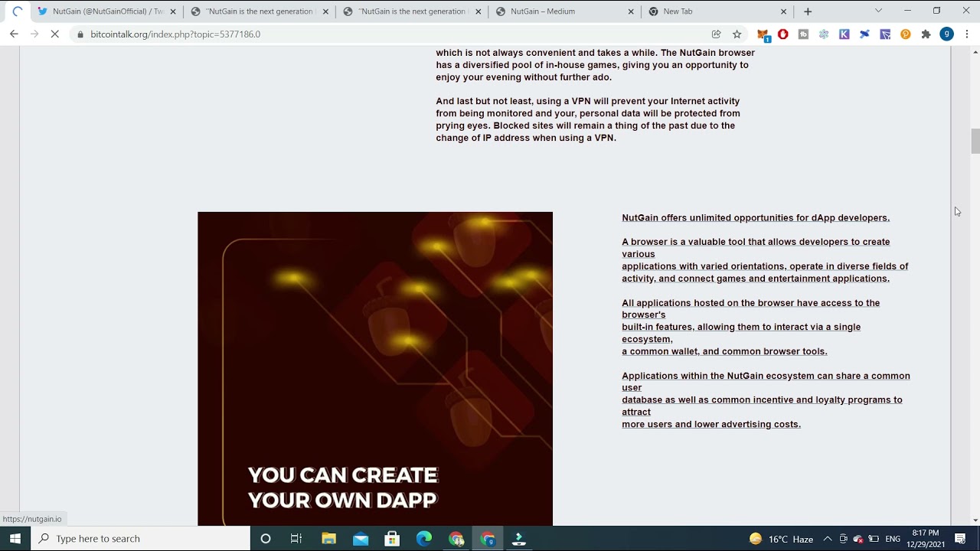Click the paragraph about using a VPN
Image resolution: width=980 pixels, height=551 pixels.
[x=588, y=119]
